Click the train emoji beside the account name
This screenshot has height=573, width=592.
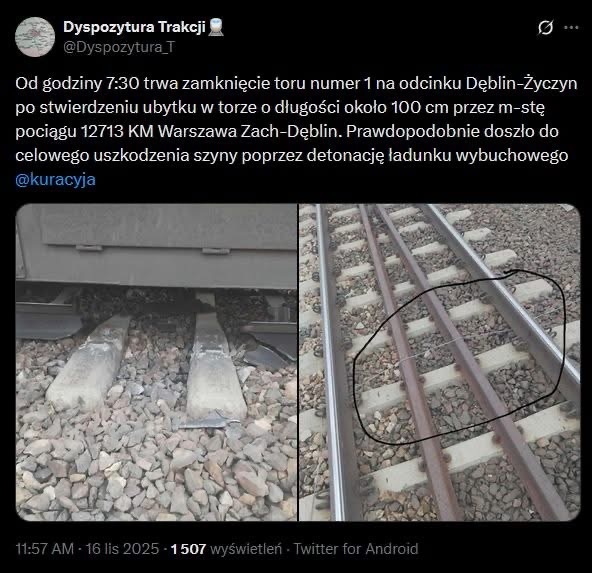(216, 27)
